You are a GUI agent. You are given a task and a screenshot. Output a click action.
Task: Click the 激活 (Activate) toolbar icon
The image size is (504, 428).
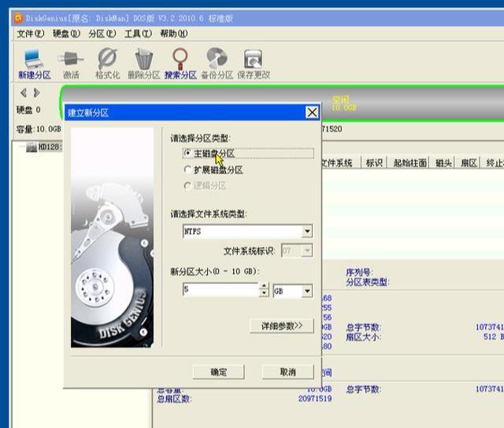(x=71, y=64)
